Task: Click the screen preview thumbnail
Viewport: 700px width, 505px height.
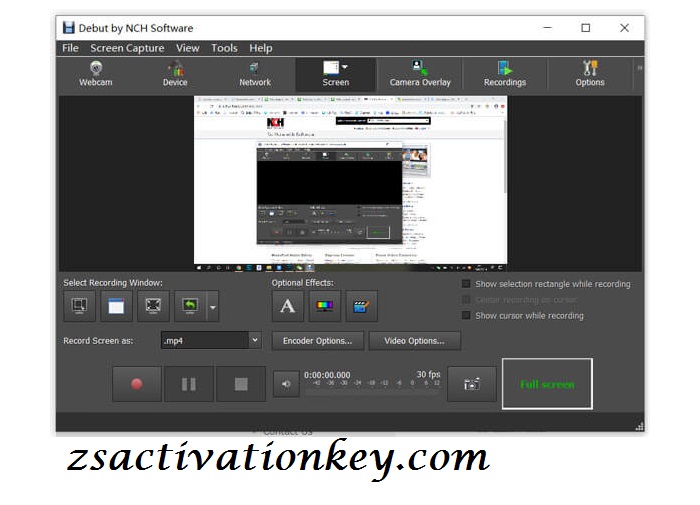Action: coord(350,183)
